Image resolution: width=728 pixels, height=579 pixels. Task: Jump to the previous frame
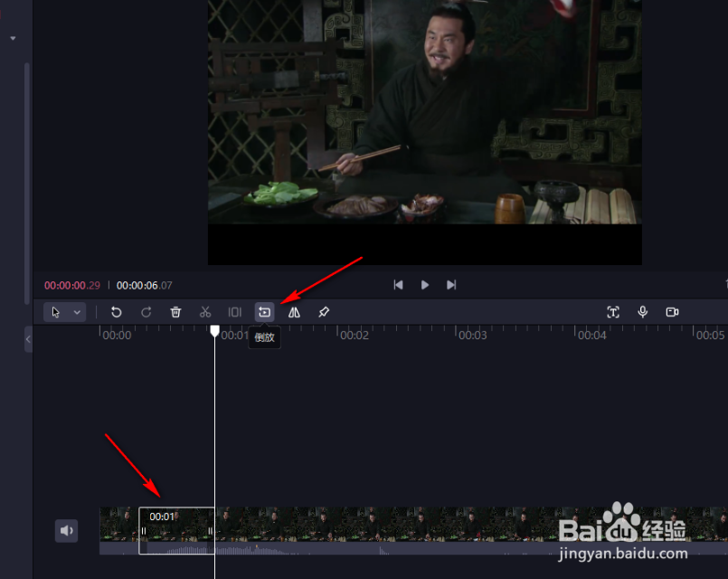coord(398,285)
